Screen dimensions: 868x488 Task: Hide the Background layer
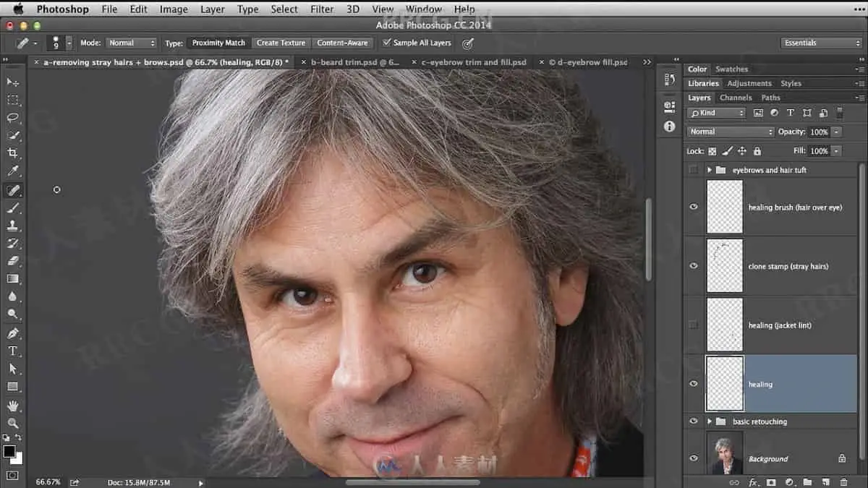694,458
